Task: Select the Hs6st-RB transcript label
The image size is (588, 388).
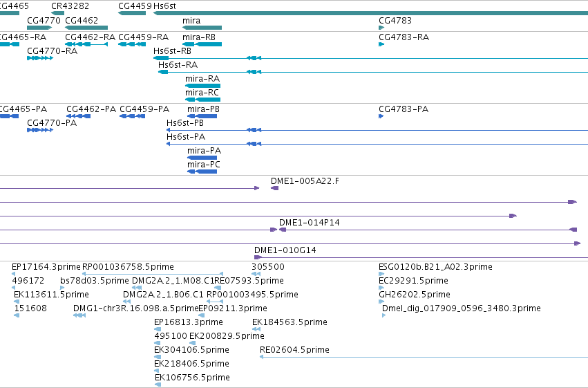Action: pyautogui.click(x=172, y=50)
